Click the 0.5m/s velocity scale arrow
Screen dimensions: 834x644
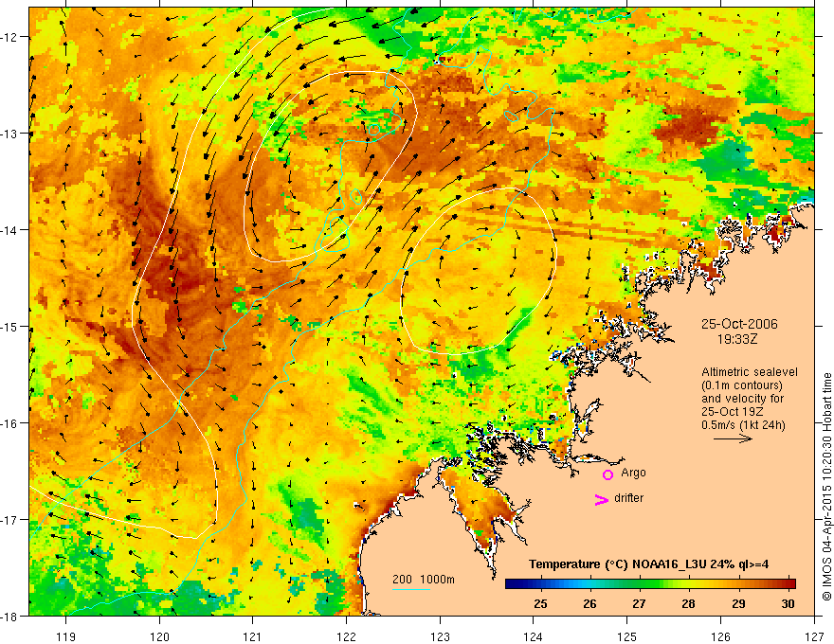[733, 438]
